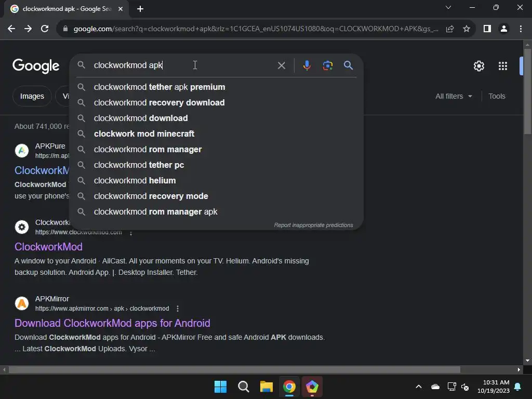Screen dimensions: 532x399
Task: Select suggestion 'clockworkmod rom manager'
Action: pyautogui.click(x=216, y=150)
